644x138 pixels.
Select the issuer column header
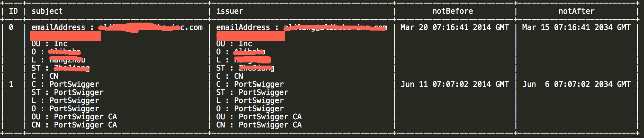click(x=229, y=11)
